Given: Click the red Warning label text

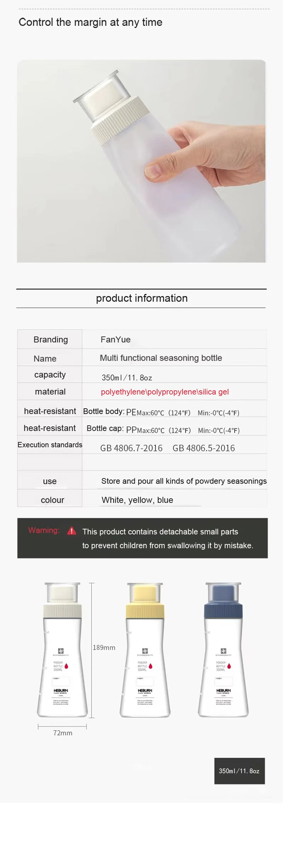Looking at the screenshot, I should tap(44, 530).
